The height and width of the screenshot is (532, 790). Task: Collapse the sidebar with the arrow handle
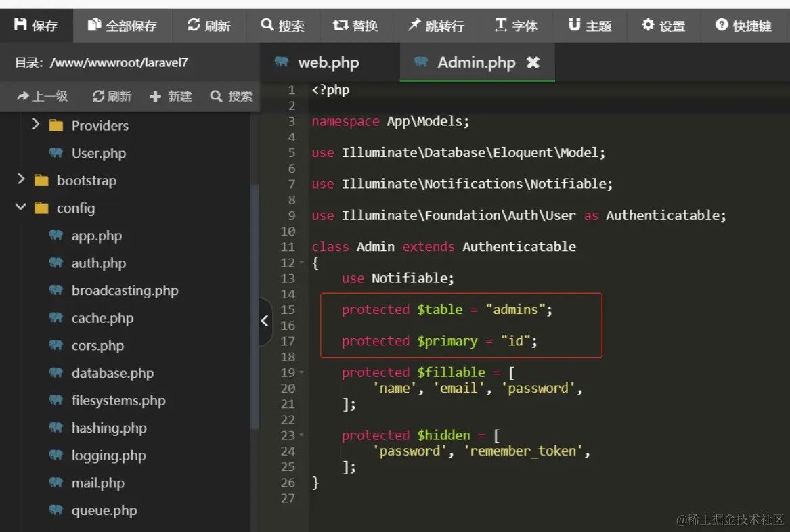(x=265, y=321)
